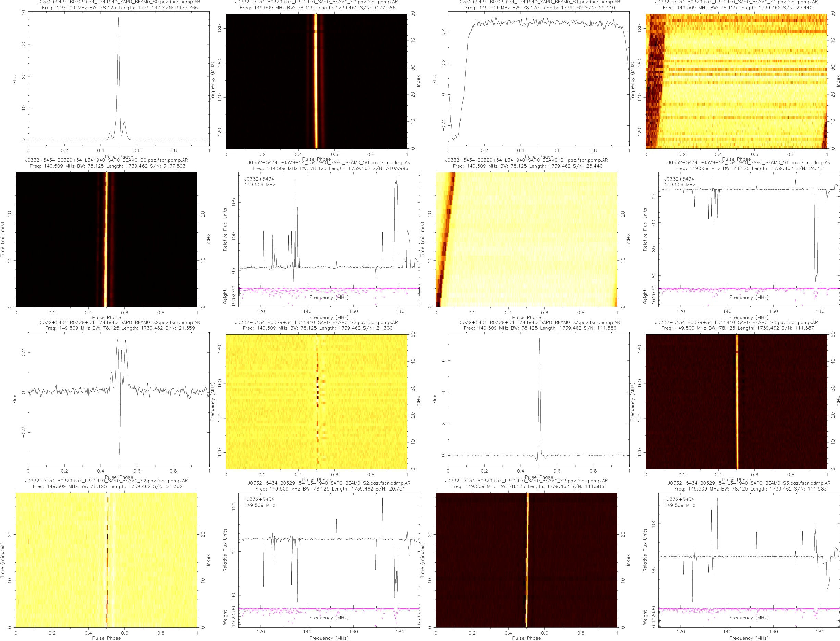Click the magenta weight strip under S3 bandpass

tap(749, 609)
